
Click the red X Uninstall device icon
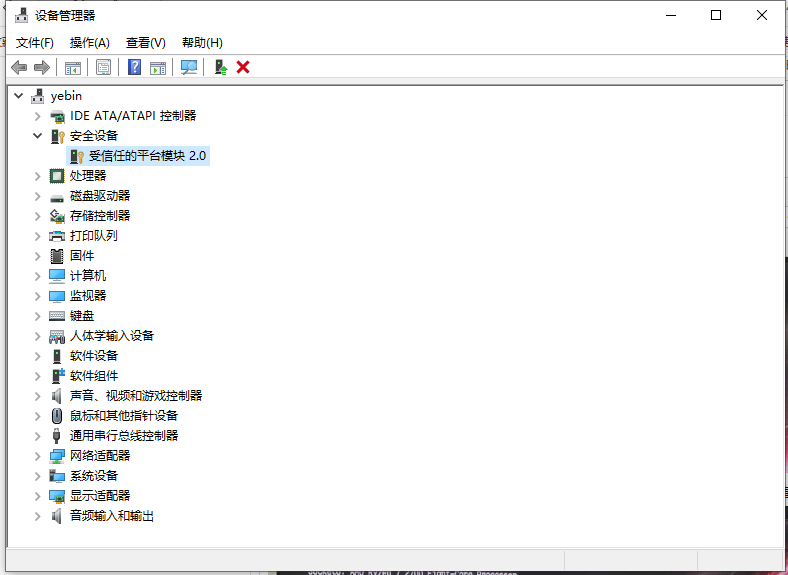click(243, 67)
